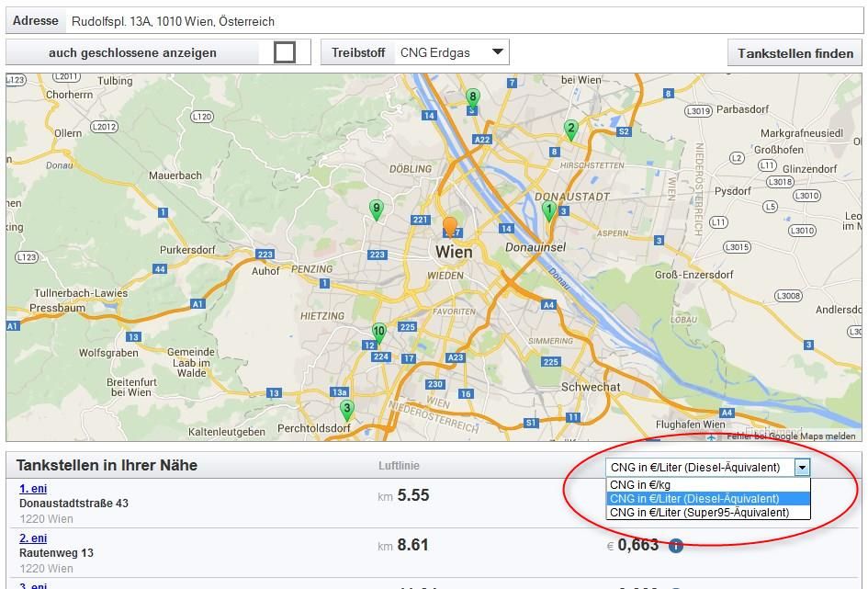The image size is (868, 589).
Task: Click 'Purkersdorf' label on the map
Action: 187,250
